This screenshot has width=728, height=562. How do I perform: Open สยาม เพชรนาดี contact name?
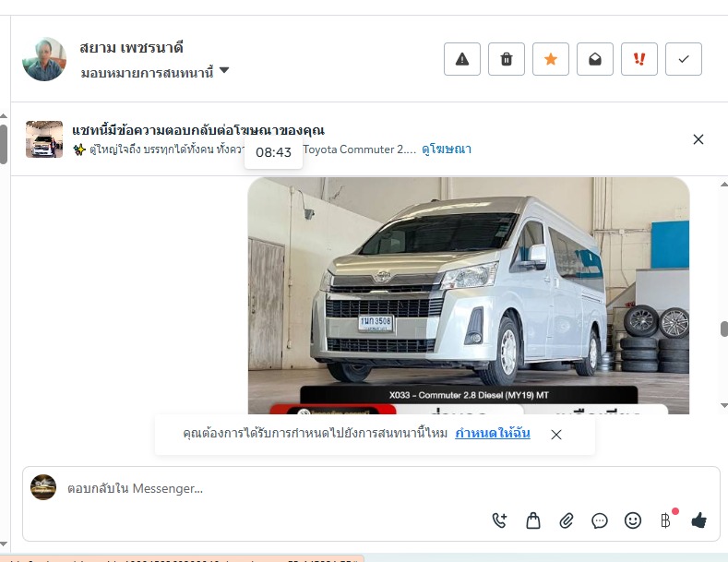pyautogui.click(x=131, y=47)
